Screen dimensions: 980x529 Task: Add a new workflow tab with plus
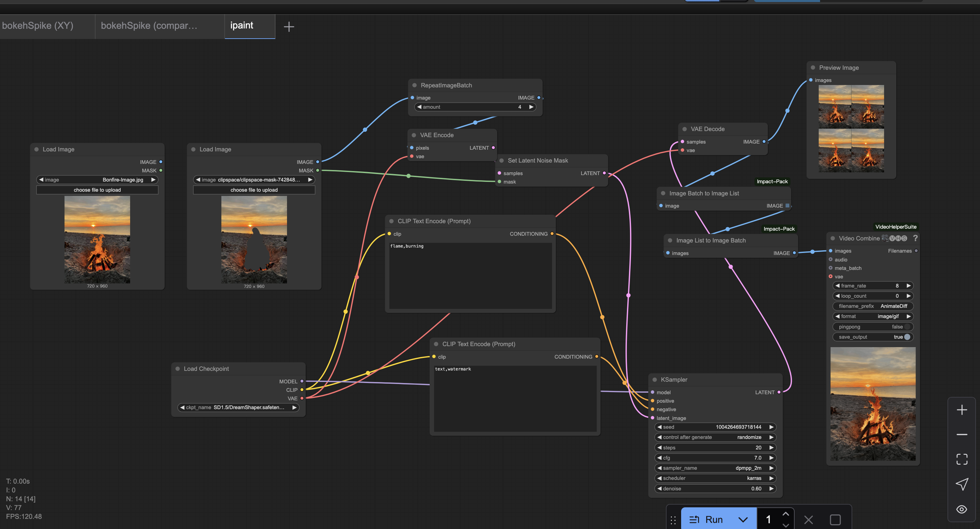(289, 27)
